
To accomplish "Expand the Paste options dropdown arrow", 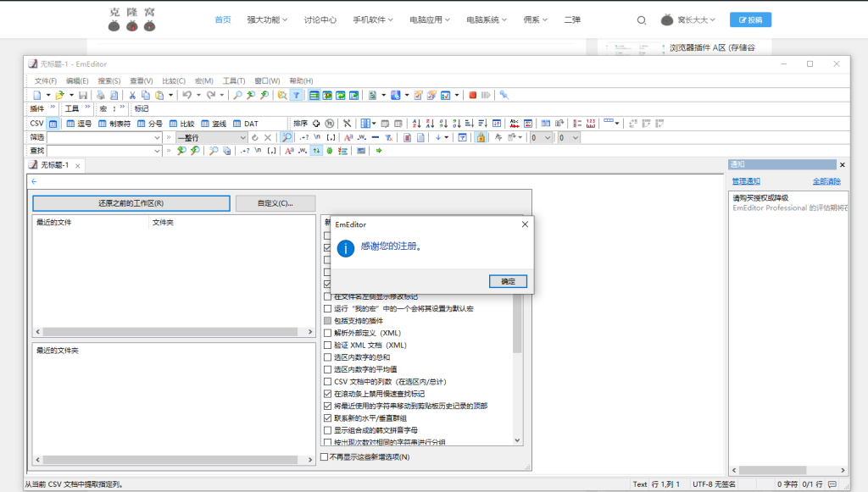I will (170, 95).
